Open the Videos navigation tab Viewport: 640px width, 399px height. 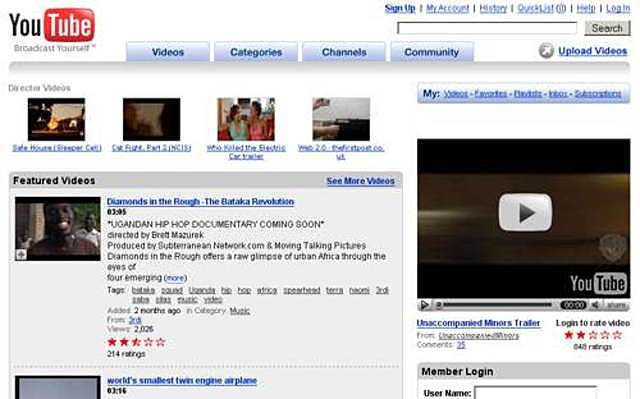point(168,52)
